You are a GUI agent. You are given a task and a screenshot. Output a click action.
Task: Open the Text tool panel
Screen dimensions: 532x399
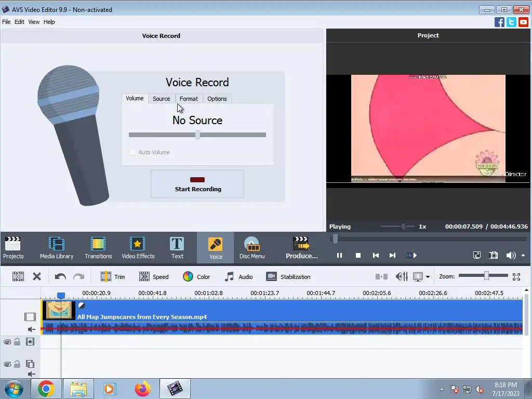(x=177, y=248)
